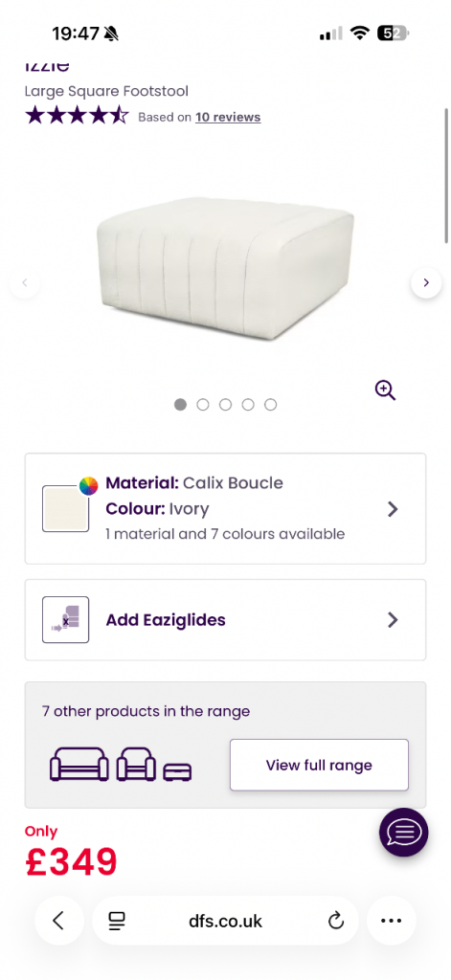
Task: Select the third image carousel dot
Action: [225, 405]
